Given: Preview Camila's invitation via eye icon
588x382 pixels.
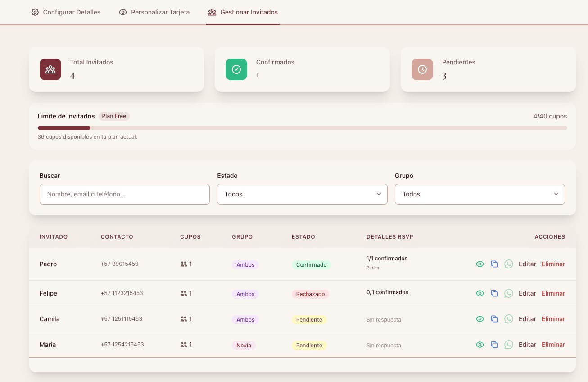Looking at the screenshot, I should (480, 319).
